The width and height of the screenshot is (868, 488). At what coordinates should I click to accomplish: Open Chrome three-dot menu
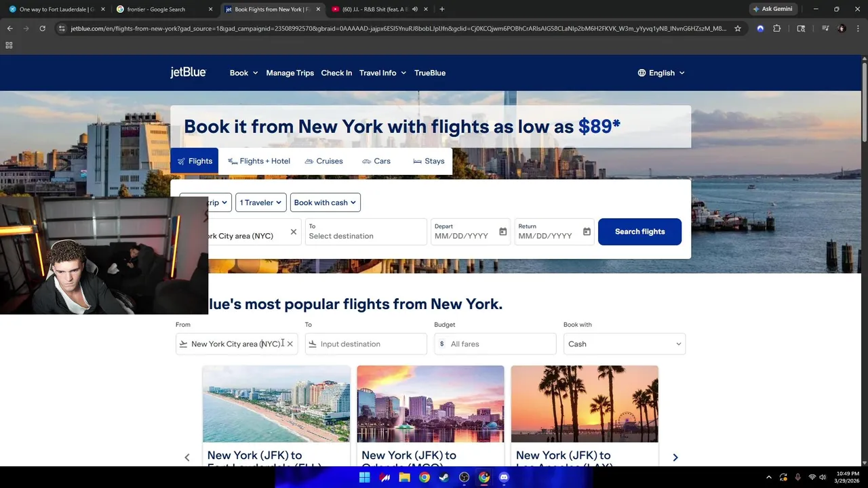tap(857, 28)
